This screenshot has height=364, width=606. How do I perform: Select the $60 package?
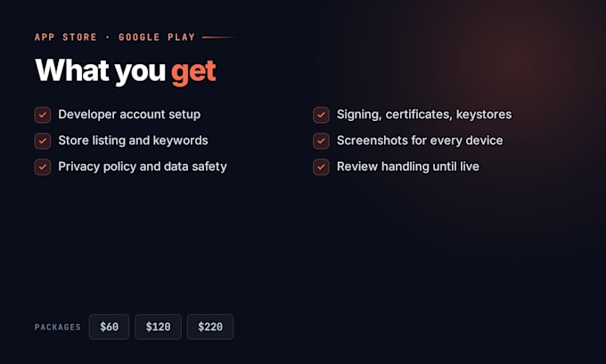[109, 327]
